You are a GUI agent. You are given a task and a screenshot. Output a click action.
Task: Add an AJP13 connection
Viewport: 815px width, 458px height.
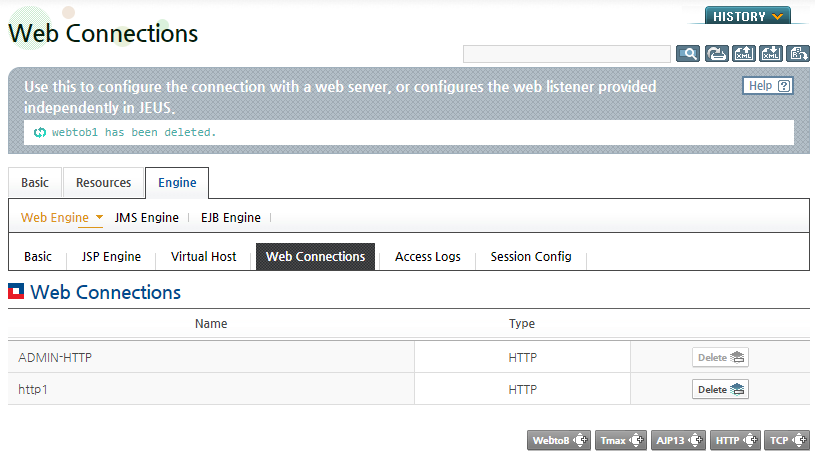click(x=678, y=440)
